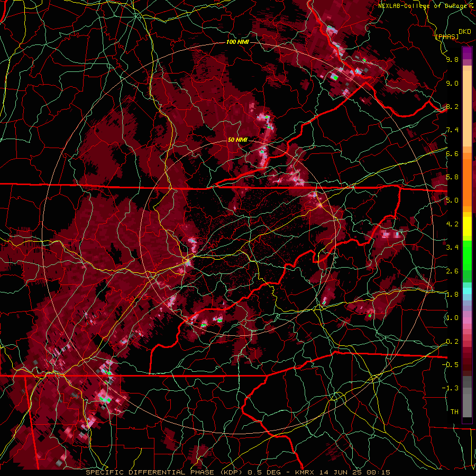Click the Specific Differential Phase caption
Image resolution: width=476 pixels, height=476 pixels.
click(x=239, y=472)
